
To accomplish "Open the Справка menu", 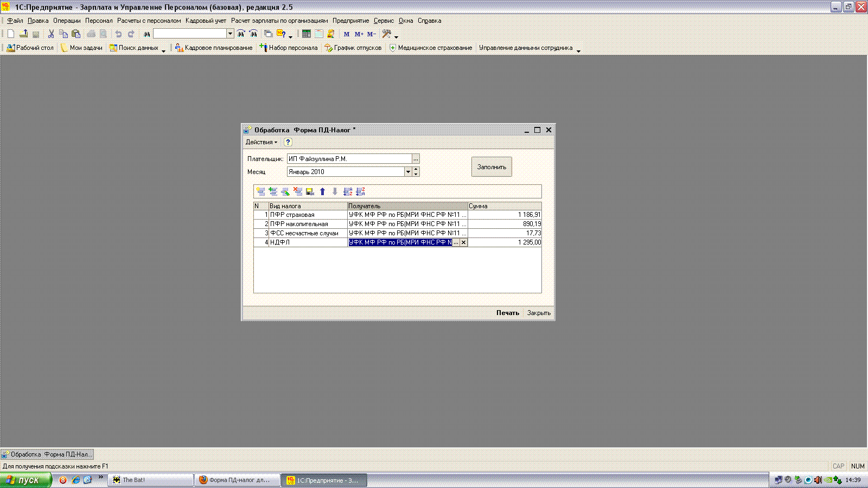I will pyautogui.click(x=429, y=21).
